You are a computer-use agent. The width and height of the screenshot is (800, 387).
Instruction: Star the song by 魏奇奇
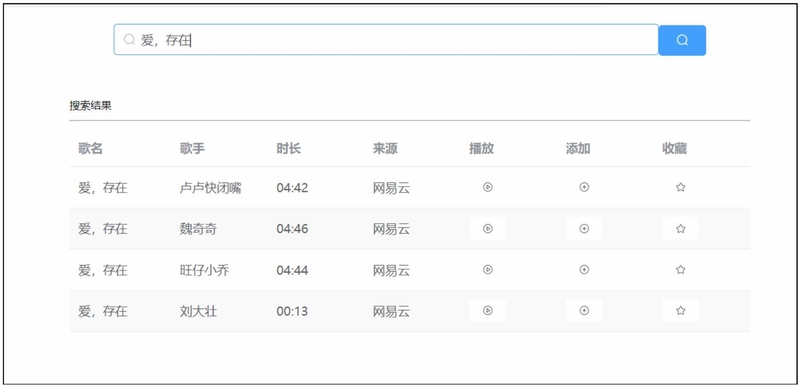pos(680,228)
